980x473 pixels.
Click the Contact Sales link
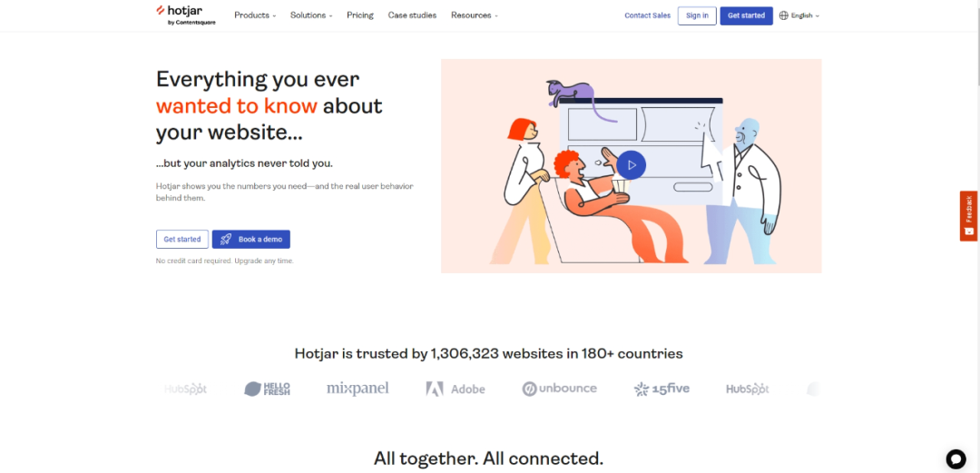(648, 15)
